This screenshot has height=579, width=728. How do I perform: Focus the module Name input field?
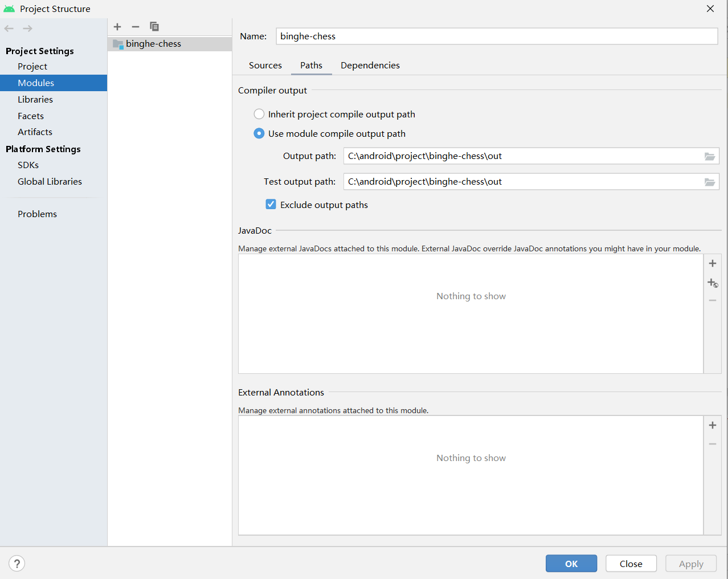[497, 36]
